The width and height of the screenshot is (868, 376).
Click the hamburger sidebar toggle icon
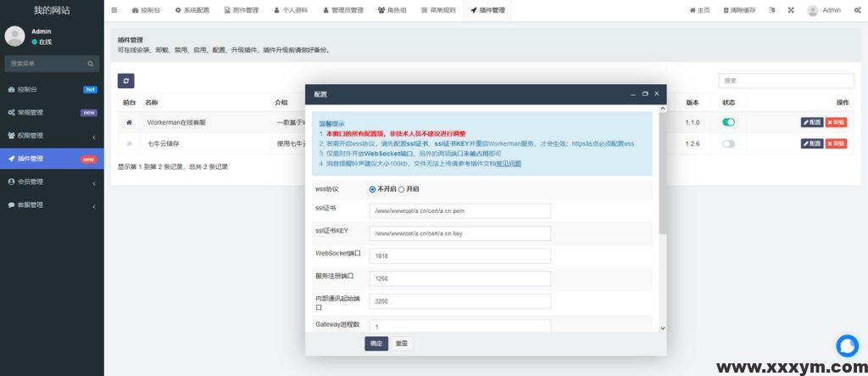pos(114,10)
